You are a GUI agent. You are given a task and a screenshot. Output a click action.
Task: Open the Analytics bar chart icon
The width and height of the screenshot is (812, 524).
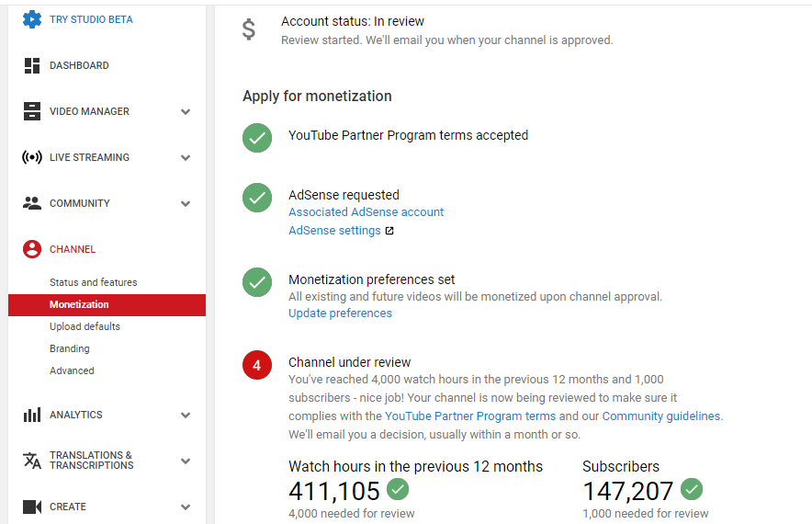coord(31,415)
